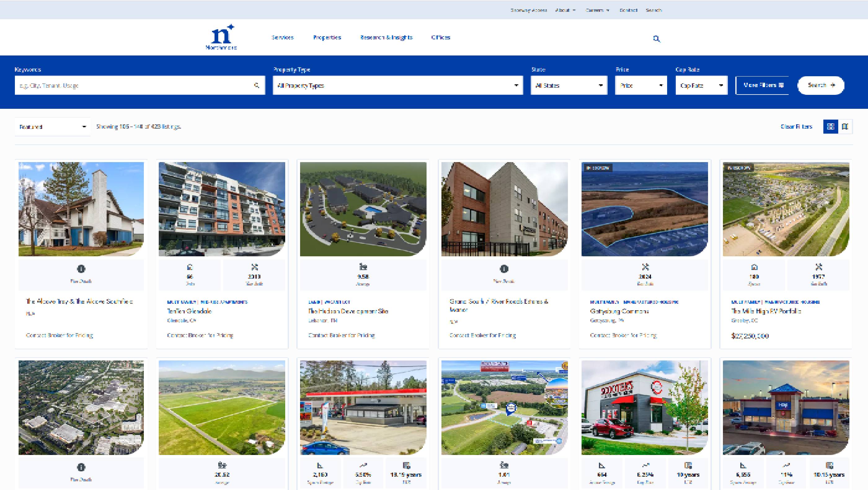Click the $27,250,000 price text
Viewport: 868px width, 490px height.
pos(750,336)
